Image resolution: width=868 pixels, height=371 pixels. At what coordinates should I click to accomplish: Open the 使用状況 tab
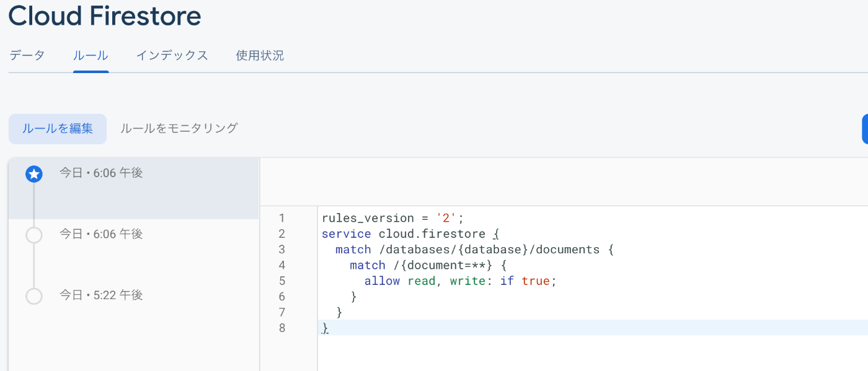tap(260, 55)
